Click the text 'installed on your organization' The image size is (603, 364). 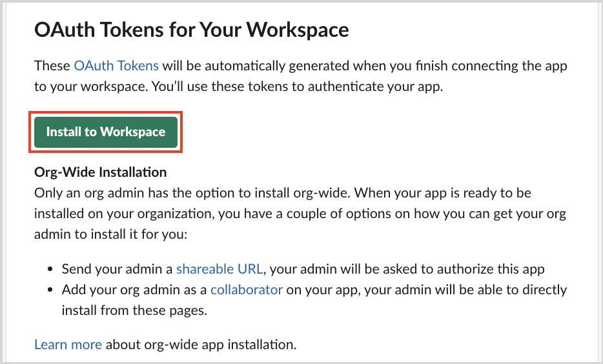(x=124, y=214)
